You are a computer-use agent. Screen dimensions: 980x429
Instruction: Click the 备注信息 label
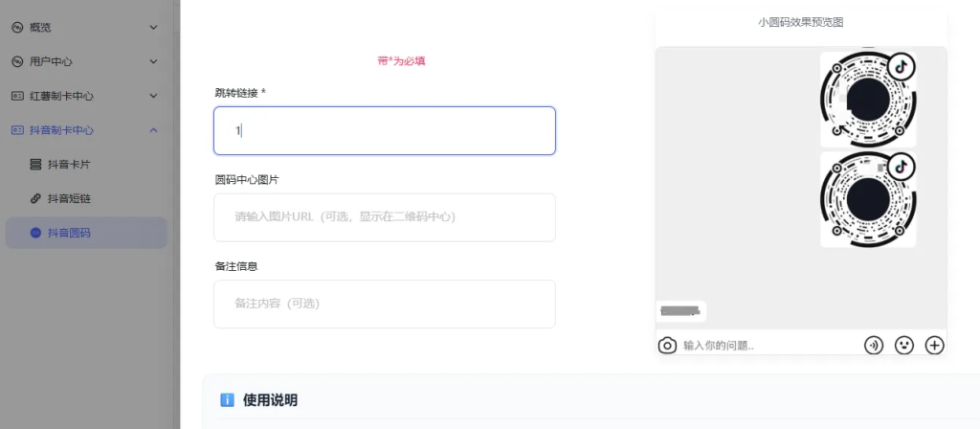tap(236, 266)
